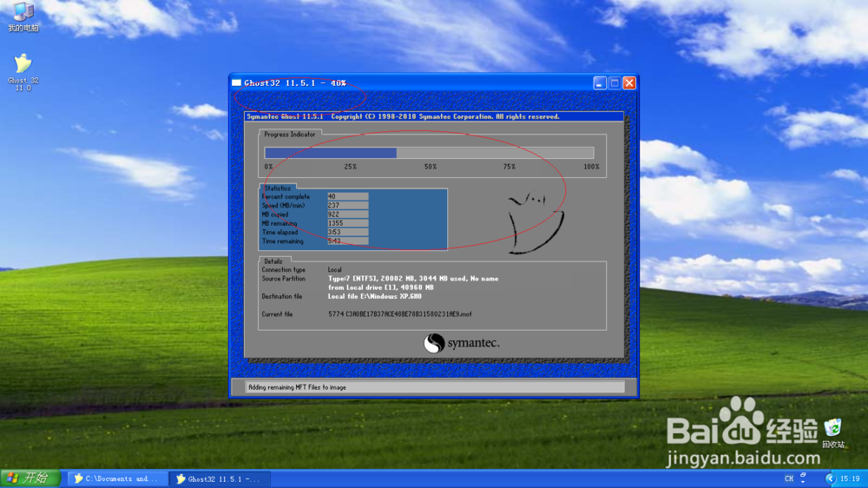Select the Speed (MB/min) value 237
This screenshot has width=868, height=488.
click(x=348, y=206)
